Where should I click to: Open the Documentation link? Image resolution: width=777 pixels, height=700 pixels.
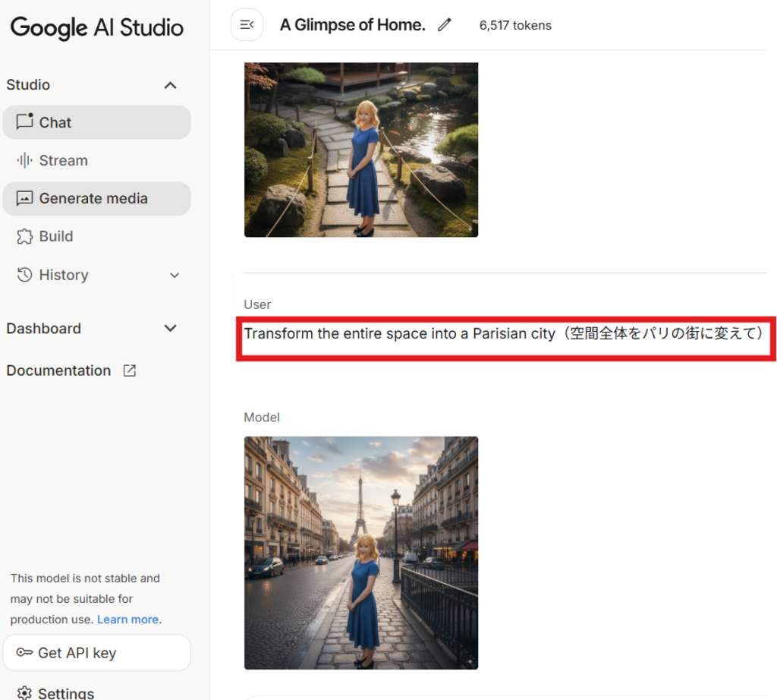(x=58, y=370)
